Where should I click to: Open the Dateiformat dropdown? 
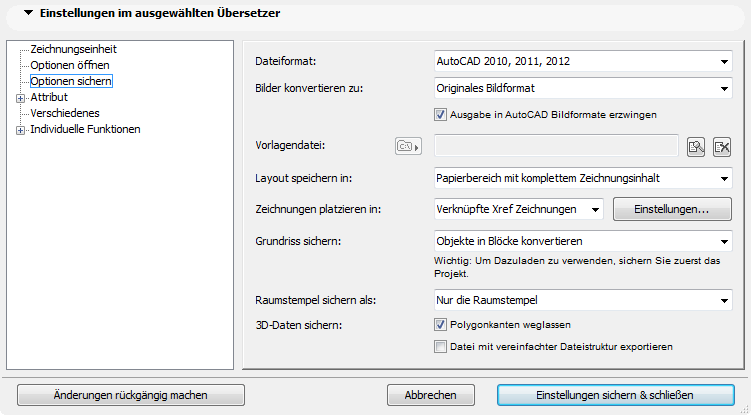pyautogui.click(x=583, y=61)
